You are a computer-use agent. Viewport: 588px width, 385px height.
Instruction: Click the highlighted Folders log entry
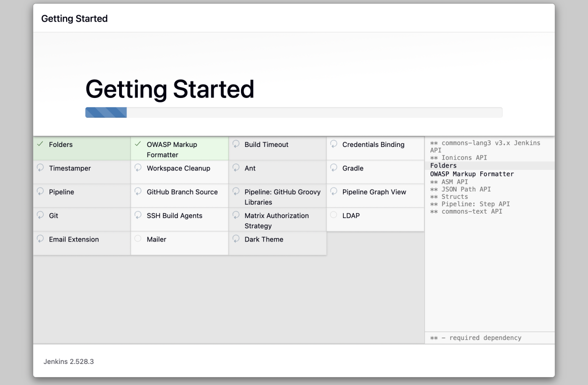pyautogui.click(x=443, y=166)
